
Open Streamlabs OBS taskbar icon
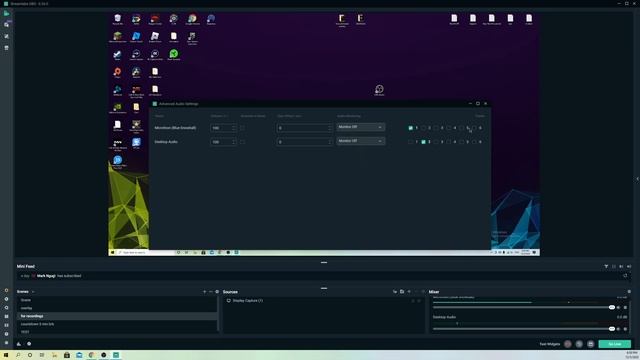click(x=116, y=355)
